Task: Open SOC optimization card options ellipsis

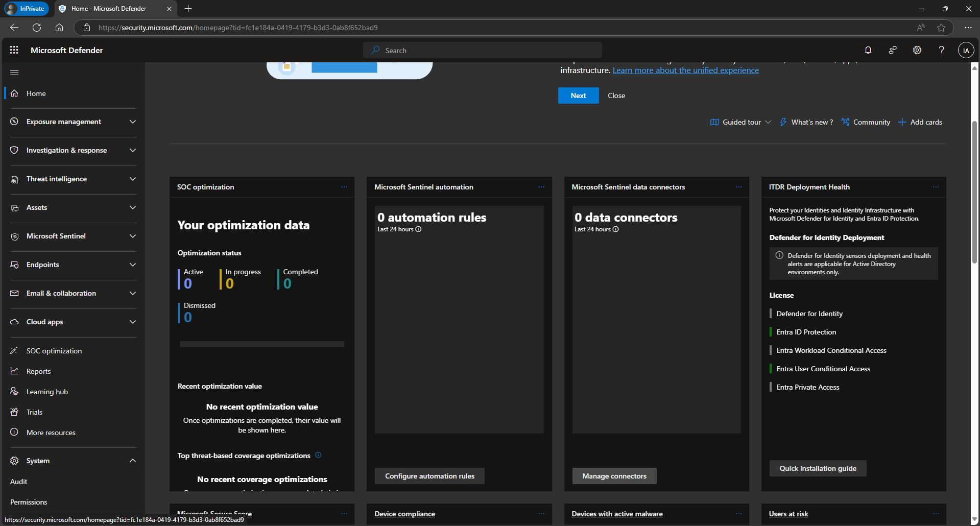Action: [344, 187]
